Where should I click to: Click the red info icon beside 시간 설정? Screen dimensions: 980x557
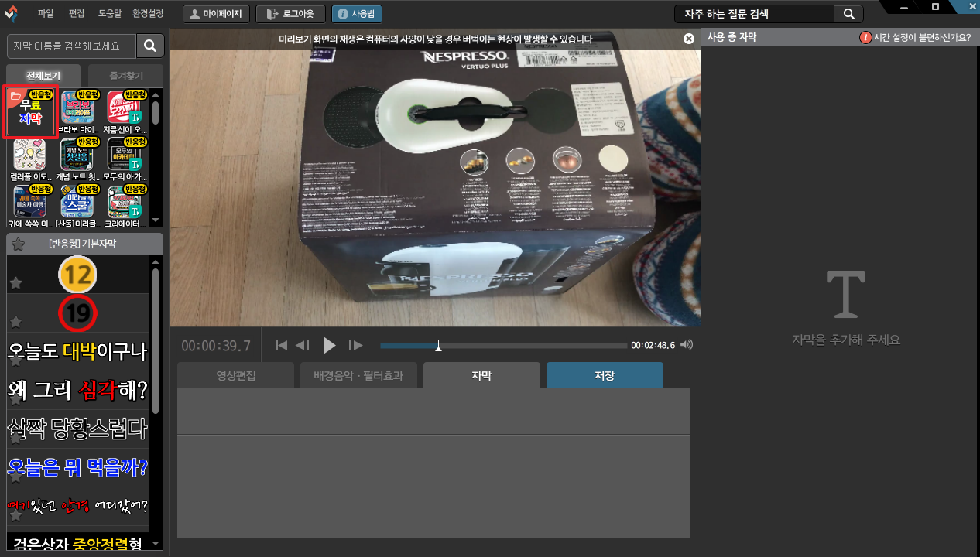[865, 37]
